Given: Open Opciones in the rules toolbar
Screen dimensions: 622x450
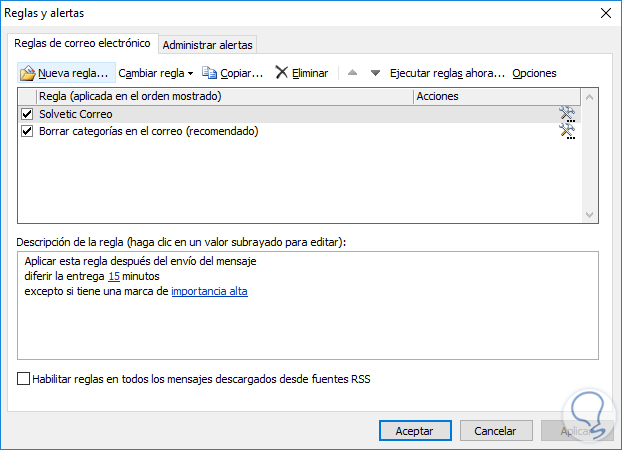Looking at the screenshot, I should pyautogui.click(x=534, y=73).
